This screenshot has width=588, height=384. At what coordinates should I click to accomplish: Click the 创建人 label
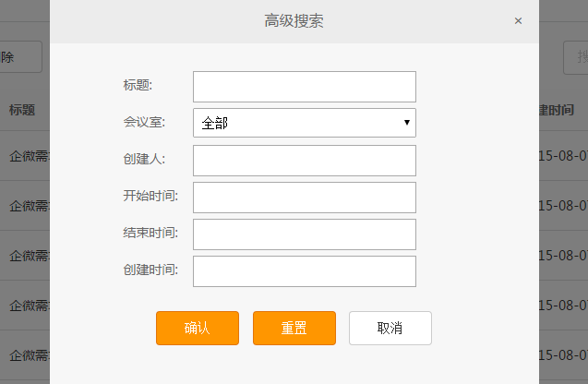144,159
